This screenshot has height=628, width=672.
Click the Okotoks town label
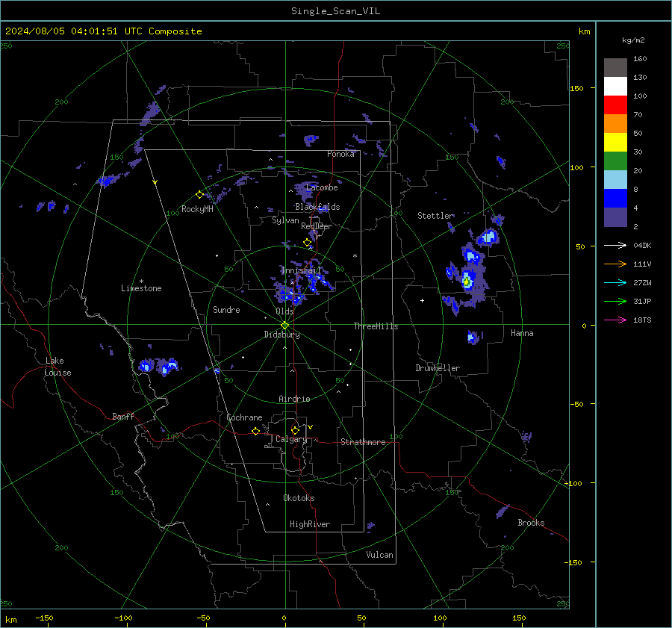[299, 498]
